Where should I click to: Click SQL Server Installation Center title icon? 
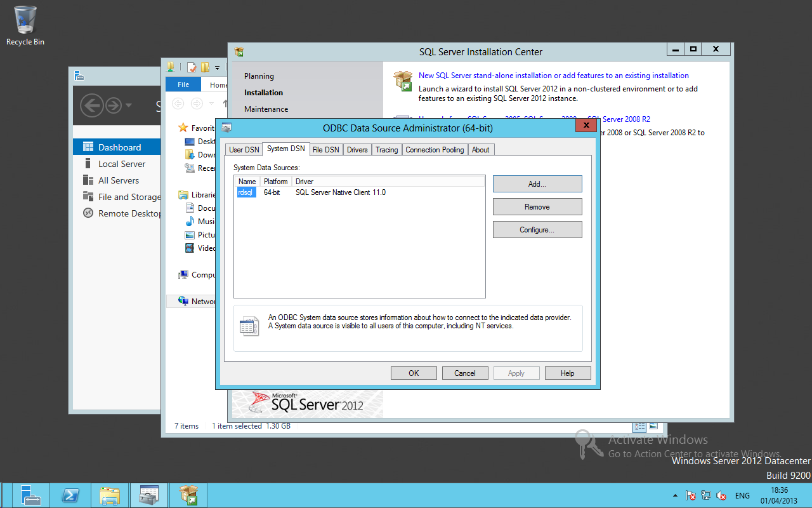coord(239,52)
